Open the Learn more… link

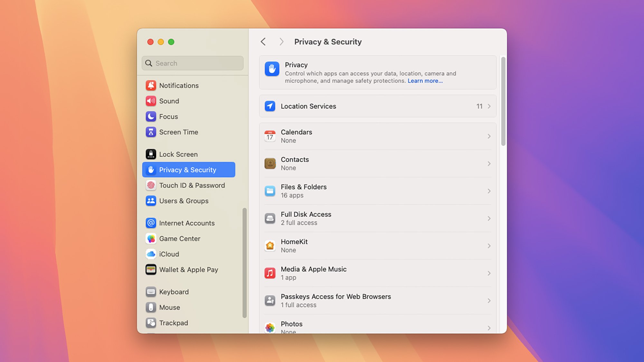(425, 81)
